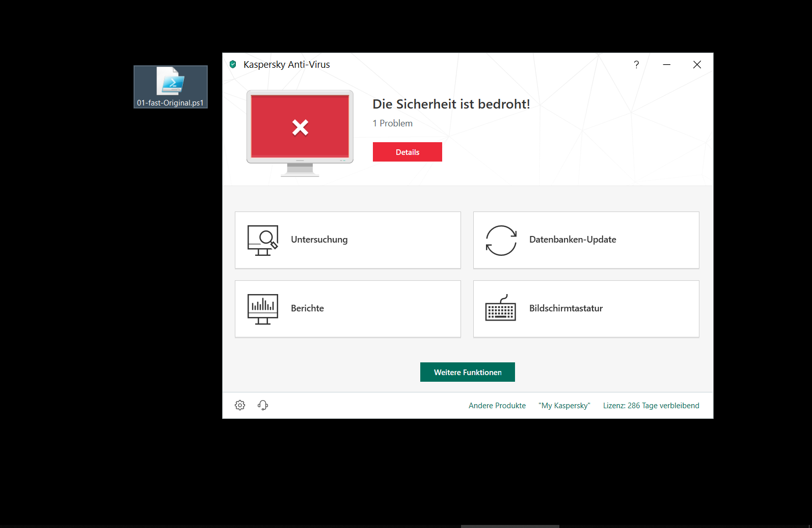Click the Weitere Funktionen button

click(x=468, y=372)
